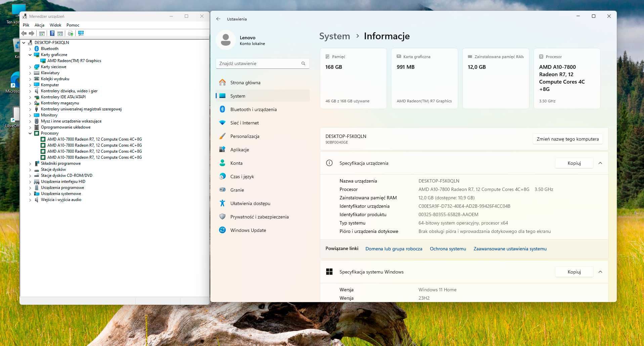Click the search magnifier icon in Settings

303,63
